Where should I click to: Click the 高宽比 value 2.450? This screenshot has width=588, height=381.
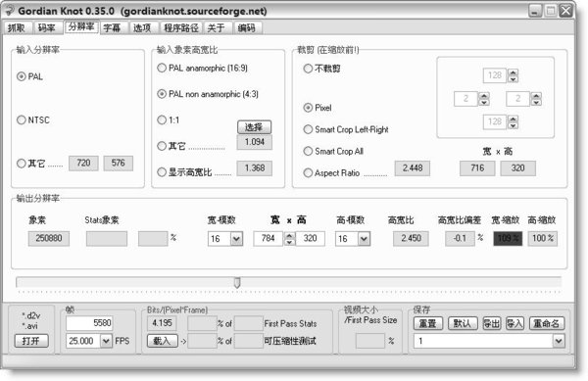pyautogui.click(x=411, y=238)
